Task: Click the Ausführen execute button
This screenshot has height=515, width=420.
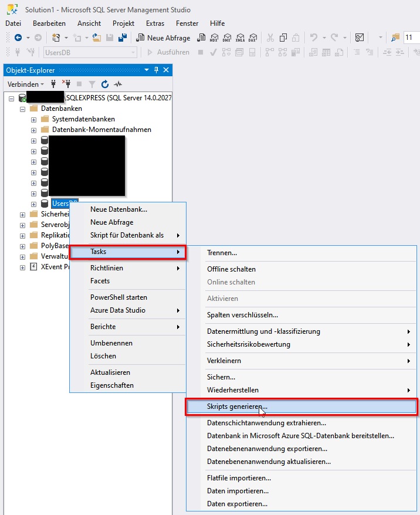Action: tap(168, 52)
